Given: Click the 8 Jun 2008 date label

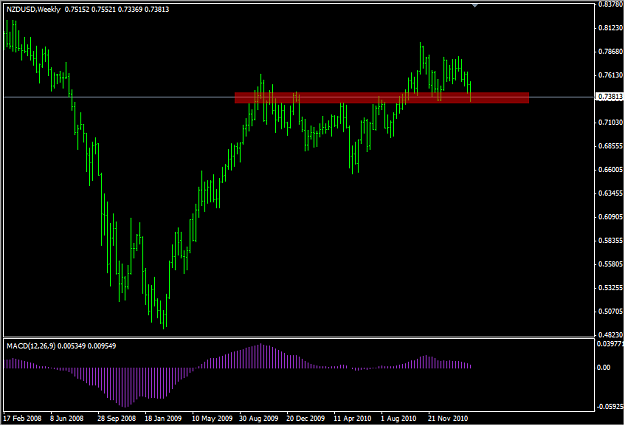Looking at the screenshot, I should pyautogui.click(x=67, y=418).
